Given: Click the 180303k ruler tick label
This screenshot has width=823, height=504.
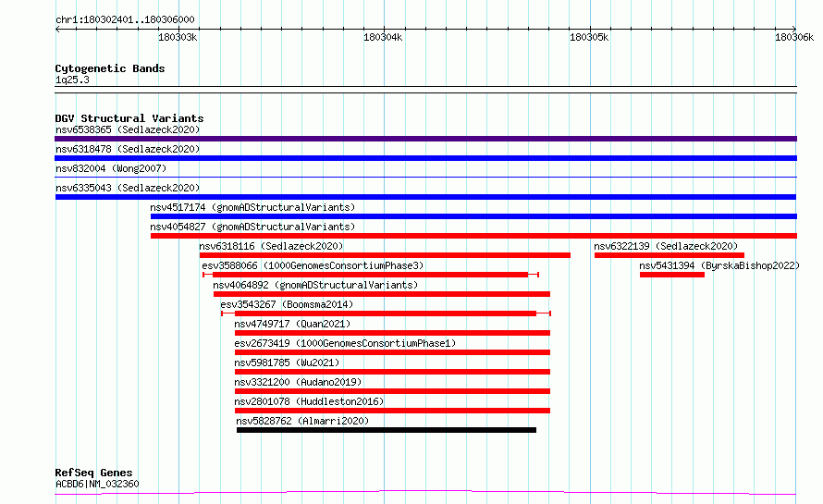Looking at the screenshot, I should click(178, 37).
